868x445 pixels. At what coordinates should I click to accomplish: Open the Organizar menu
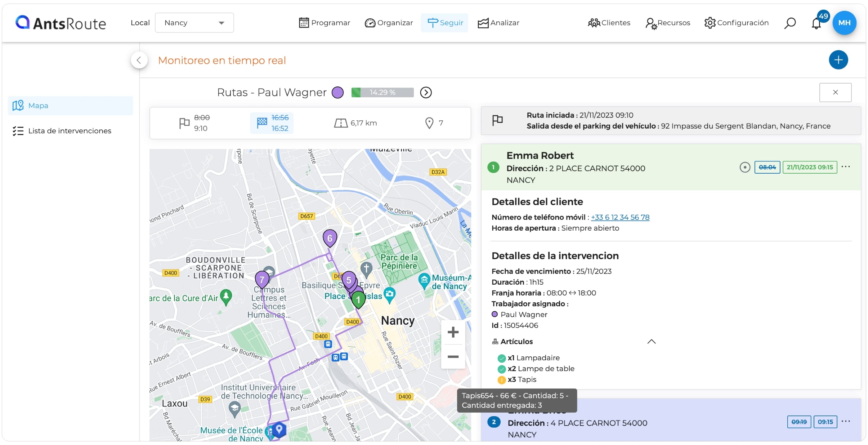click(x=389, y=23)
